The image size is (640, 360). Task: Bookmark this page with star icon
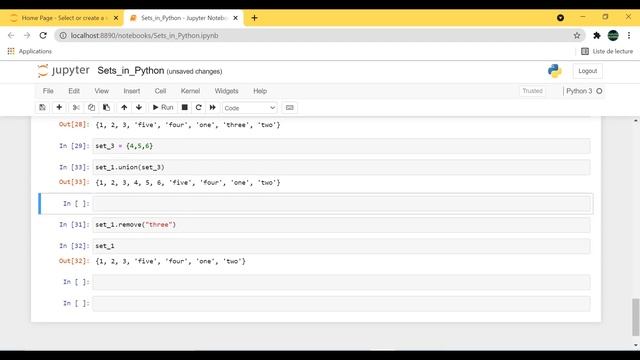pyautogui.click(x=577, y=36)
